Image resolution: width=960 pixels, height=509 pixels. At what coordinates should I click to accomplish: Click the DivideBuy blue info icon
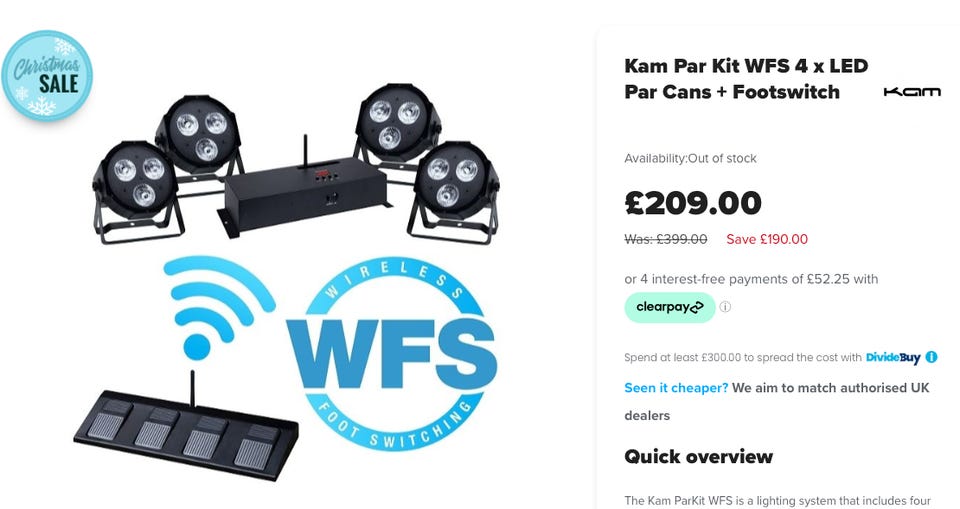click(931, 356)
